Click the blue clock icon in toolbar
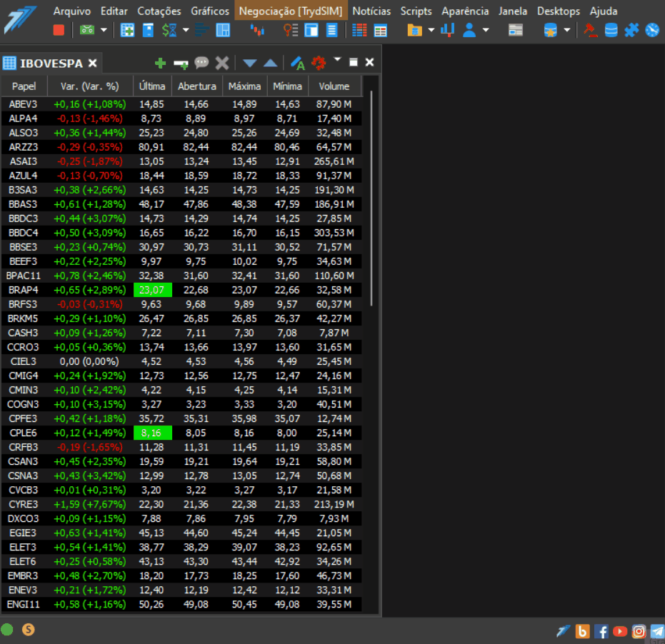665x644 pixels. [652, 30]
